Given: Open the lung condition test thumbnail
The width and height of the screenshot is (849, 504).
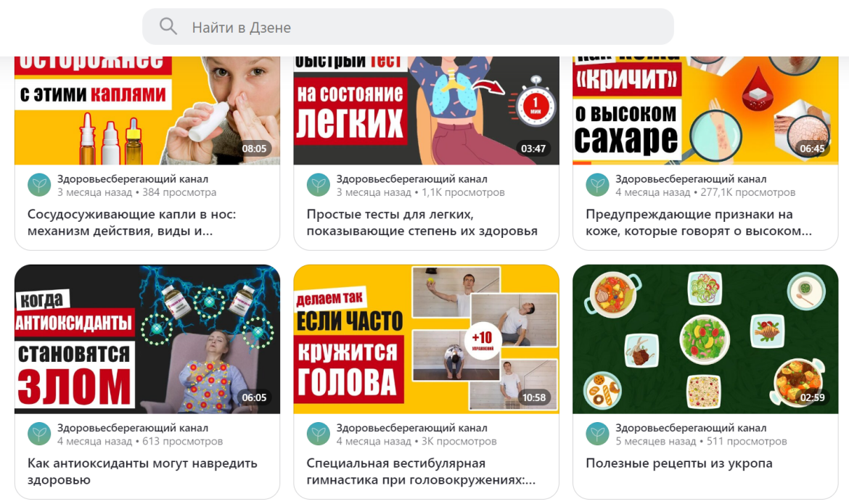Looking at the screenshot, I should [x=426, y=110].
